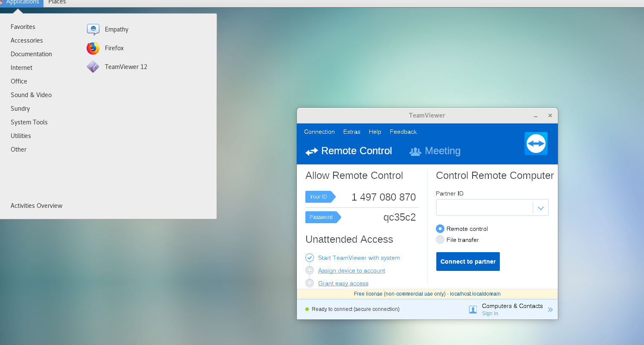Viewport: 644px width, 345px height.
Task: Click the green ready status indicator dot
Action: coord(307,309)
